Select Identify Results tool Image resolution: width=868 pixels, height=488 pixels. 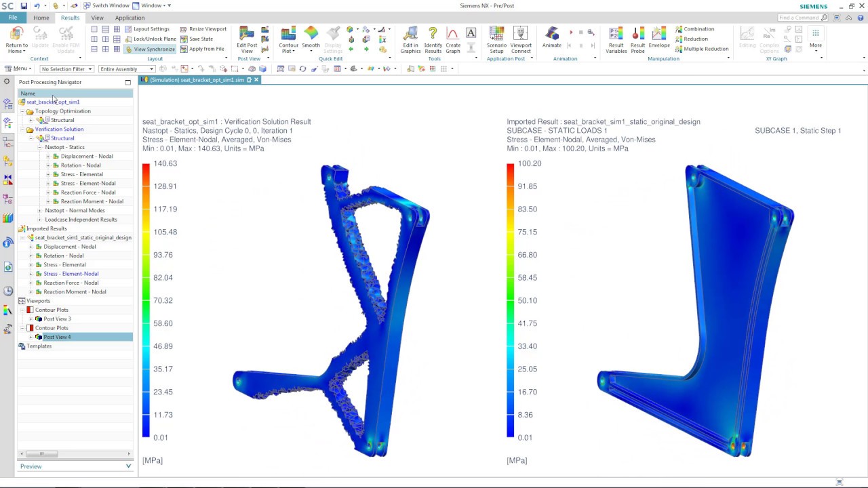[433, 40]
